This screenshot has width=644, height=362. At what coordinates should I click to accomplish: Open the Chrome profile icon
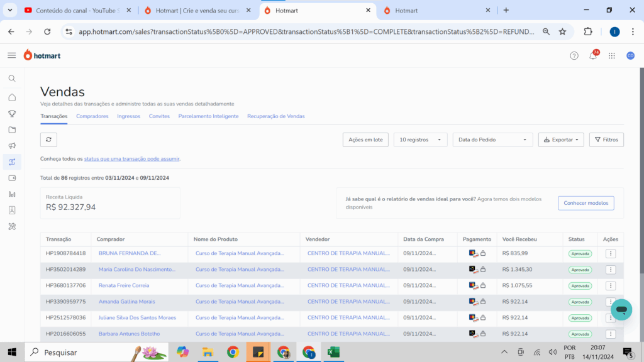click(x=615, y=31)
